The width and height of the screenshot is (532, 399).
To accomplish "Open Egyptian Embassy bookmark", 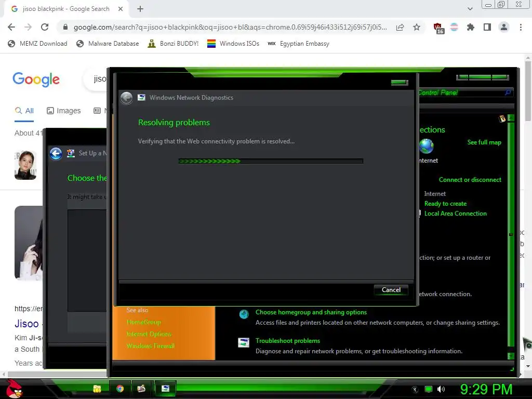I will coord(298,44).
